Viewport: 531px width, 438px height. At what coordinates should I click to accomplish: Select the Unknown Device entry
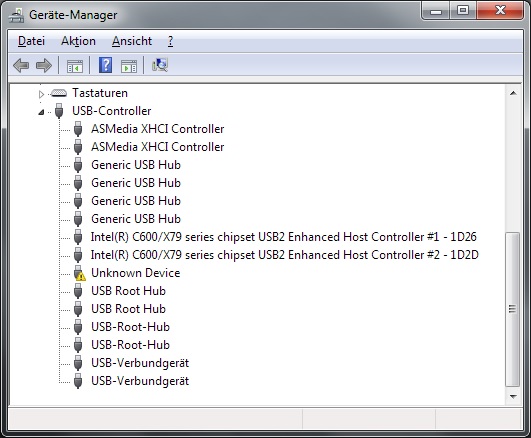point(135,273)
